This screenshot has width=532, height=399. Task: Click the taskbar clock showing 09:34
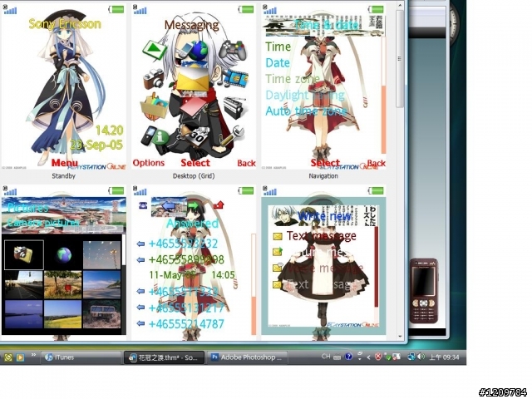click(x=444, y=357)
